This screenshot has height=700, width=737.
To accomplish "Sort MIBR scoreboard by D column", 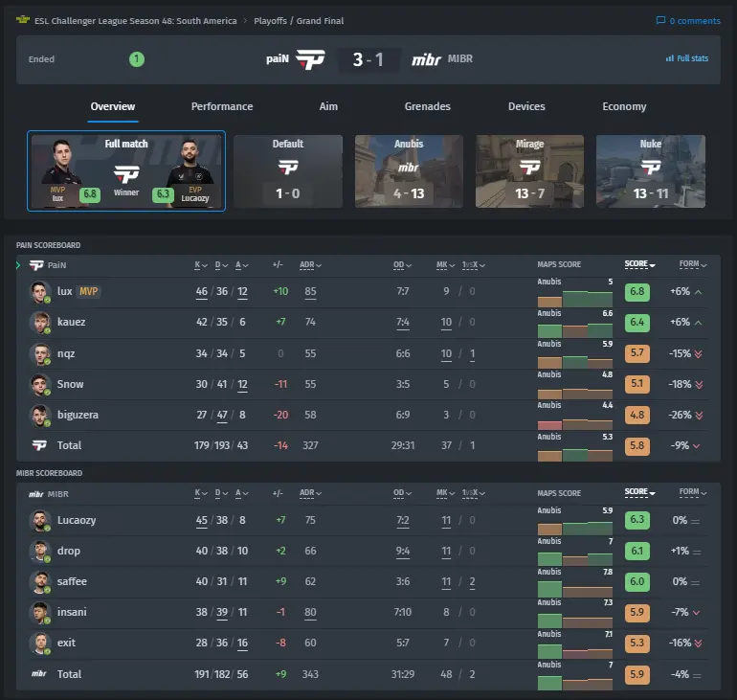I will pyautogui.click(x=221, y=493).
